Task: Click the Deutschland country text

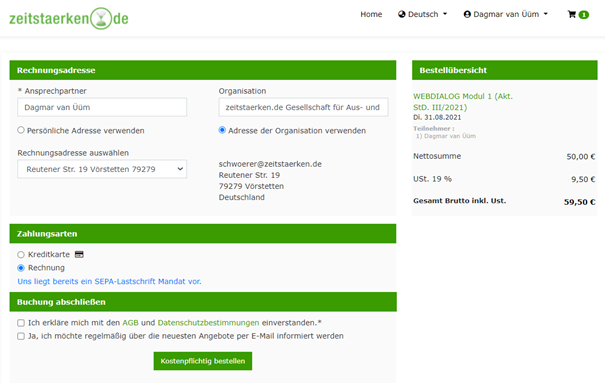Action: [242, 197]
